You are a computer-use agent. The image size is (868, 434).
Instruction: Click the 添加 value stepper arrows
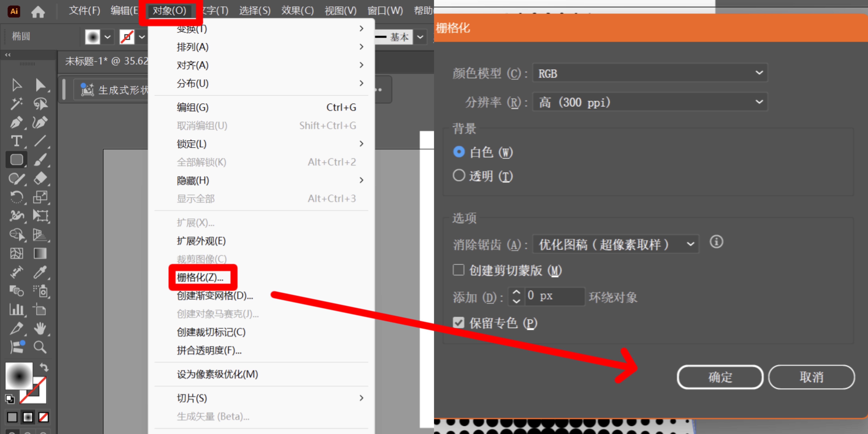tap(516, 297)
